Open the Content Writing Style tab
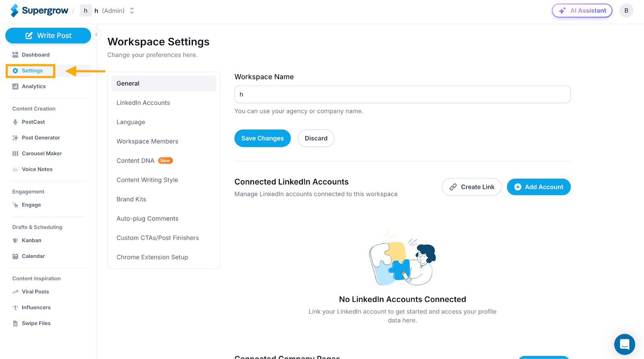 (164, 180)
